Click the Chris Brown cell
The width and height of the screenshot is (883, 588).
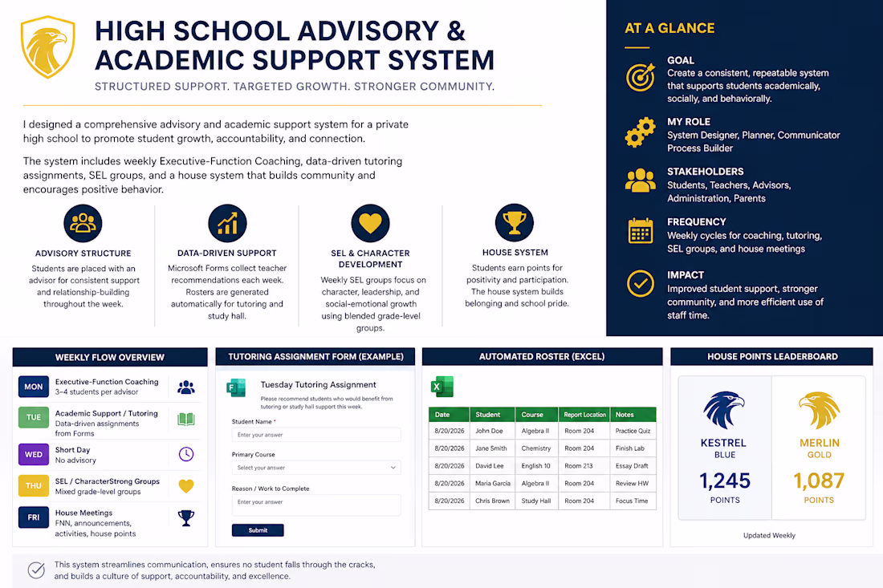[492, 501]
